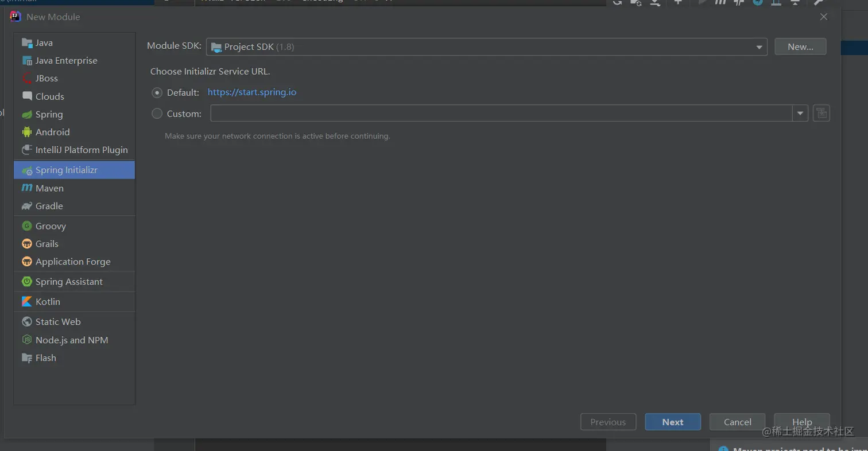Select Spring Assistant entry
This screenshot has width=868, height=451.
pos(74,282)
